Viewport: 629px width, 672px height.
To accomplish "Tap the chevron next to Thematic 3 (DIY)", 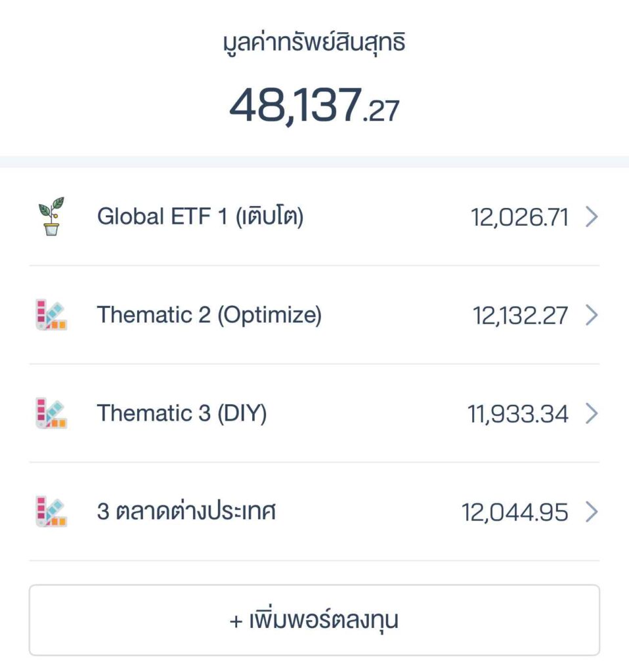I will (591, 413).
